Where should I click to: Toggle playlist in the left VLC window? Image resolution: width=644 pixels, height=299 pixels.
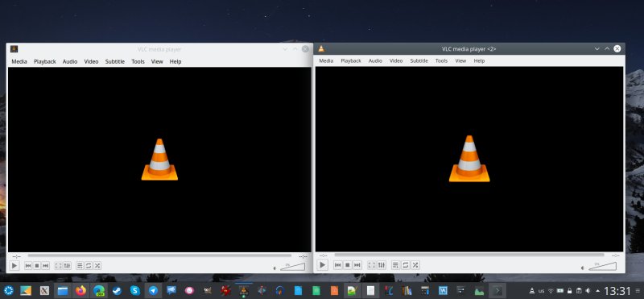click(80, 266)
